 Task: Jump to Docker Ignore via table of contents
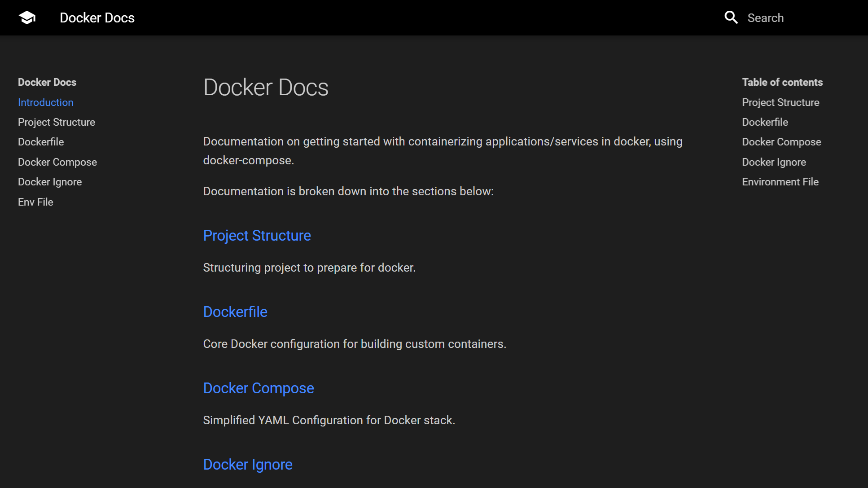pos(774,162)
